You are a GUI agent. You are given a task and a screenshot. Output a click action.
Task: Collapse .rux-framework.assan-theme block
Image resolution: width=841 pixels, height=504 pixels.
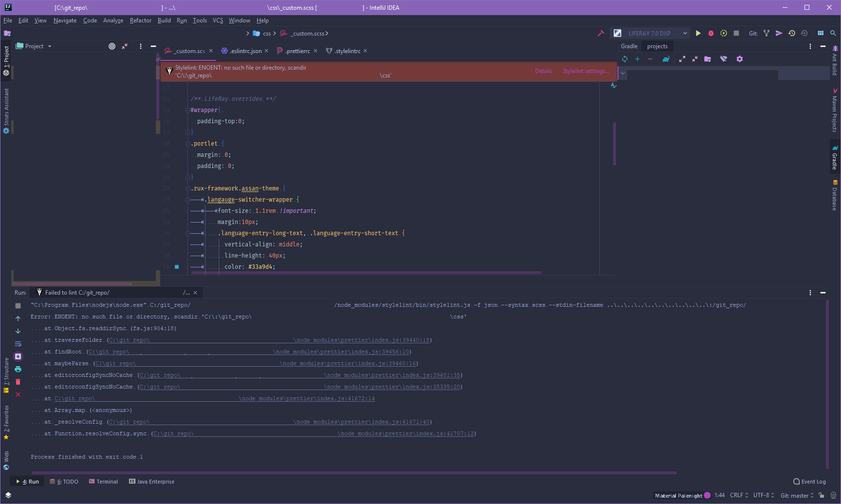pos(187,188)
